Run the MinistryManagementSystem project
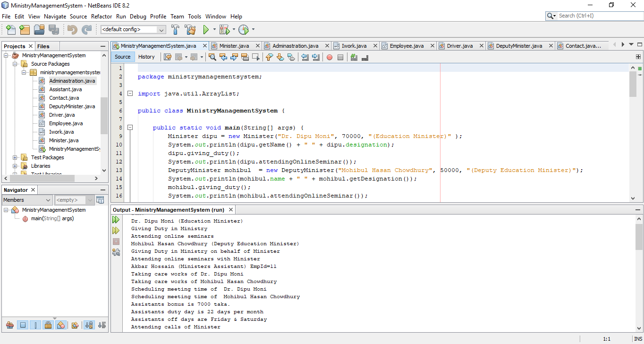644x344 pixels. pos(206,29)
